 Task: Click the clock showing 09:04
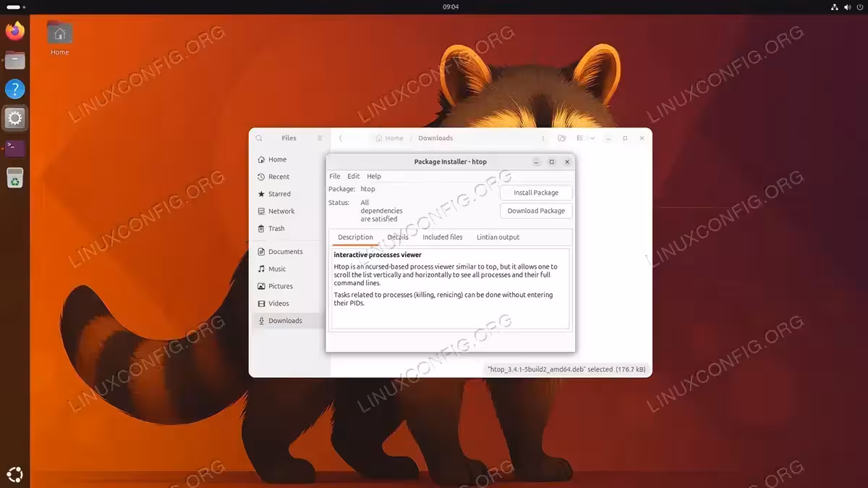point(451,7)
